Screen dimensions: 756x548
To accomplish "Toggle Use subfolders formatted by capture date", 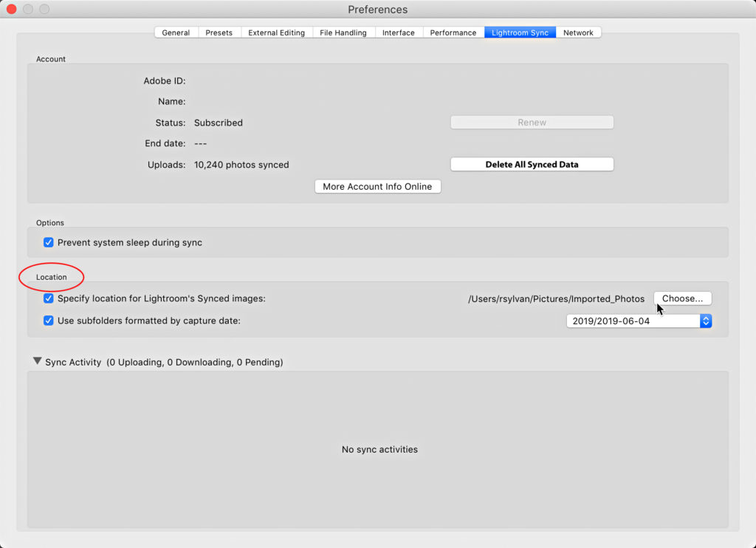I will (48, 321).
